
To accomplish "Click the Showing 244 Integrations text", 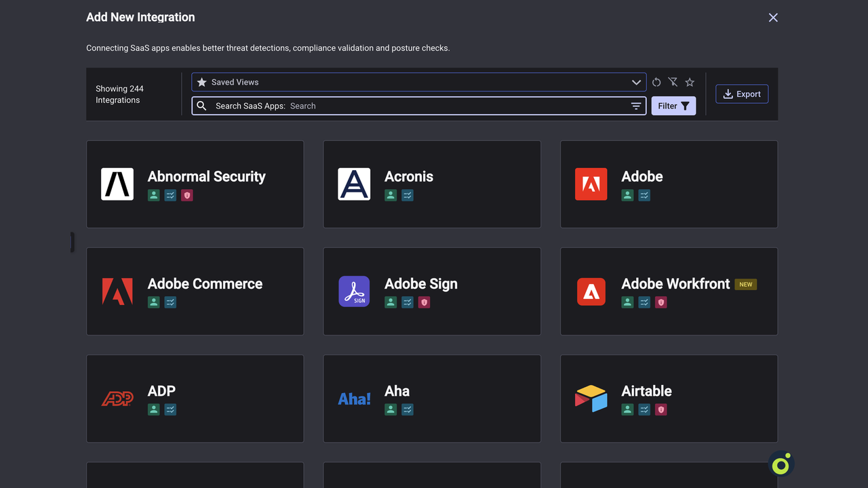I will click(x=119, y=94).
